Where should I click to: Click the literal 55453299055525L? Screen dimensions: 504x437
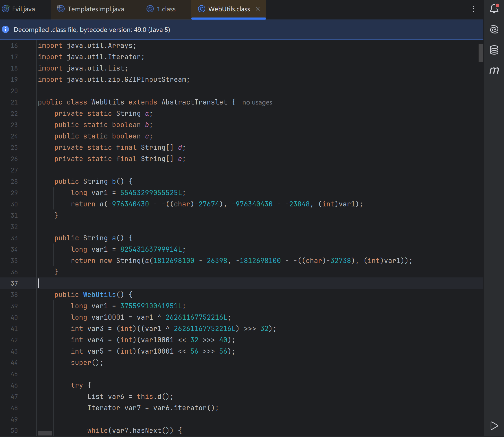(x=151, y=193)
